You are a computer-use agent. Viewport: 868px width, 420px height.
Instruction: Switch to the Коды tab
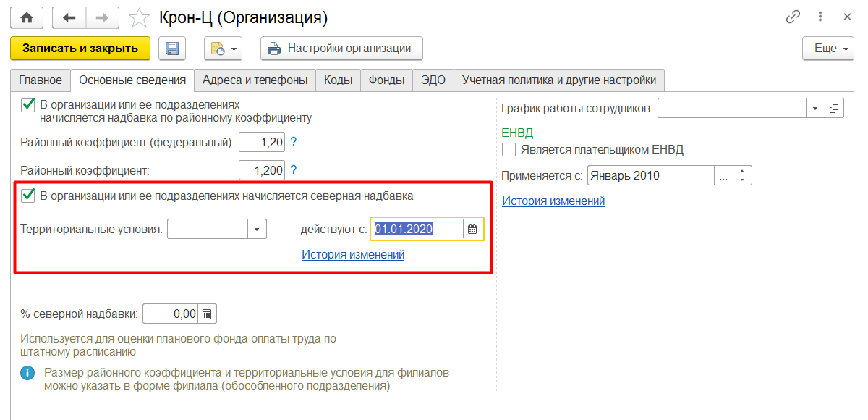click(x=339, y=80)
